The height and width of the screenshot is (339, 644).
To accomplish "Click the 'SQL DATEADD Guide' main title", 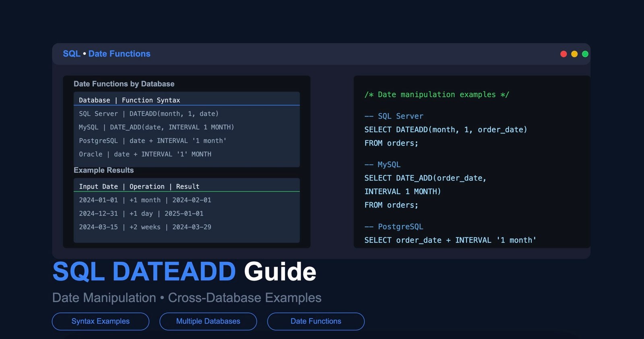I will (184, 272).
